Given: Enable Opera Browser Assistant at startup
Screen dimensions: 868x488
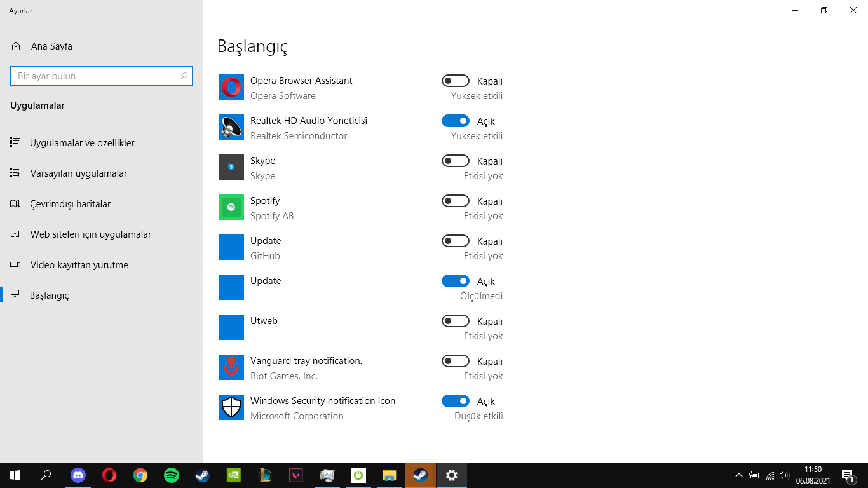Looking at the screenshot, I should pyautogui.click(x=456, y=81).
